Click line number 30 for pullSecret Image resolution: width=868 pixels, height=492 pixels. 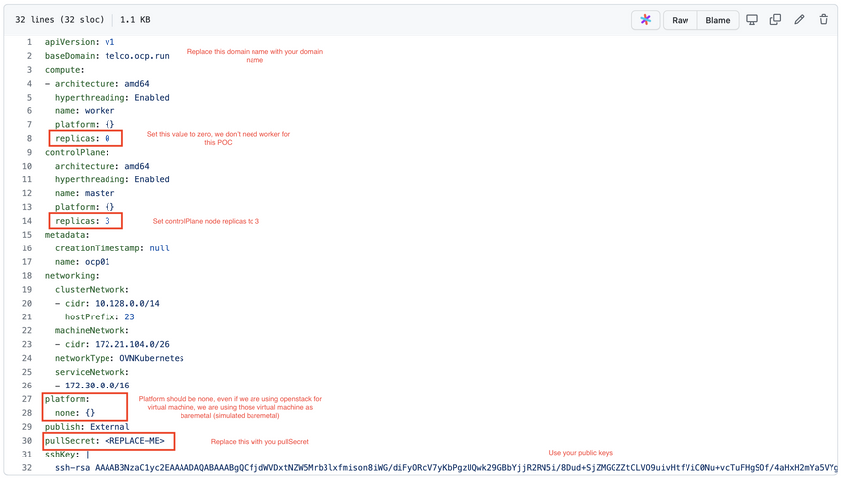(27, 441)
